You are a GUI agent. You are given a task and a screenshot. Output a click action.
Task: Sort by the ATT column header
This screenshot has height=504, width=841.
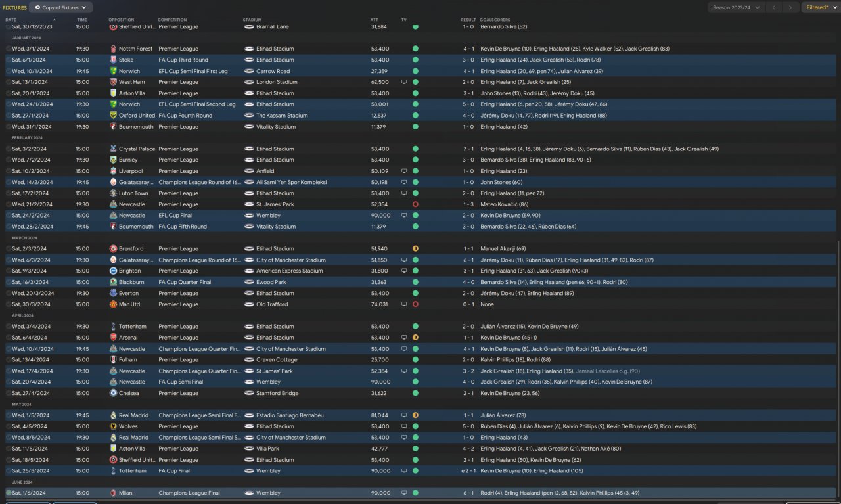(375, 20)
